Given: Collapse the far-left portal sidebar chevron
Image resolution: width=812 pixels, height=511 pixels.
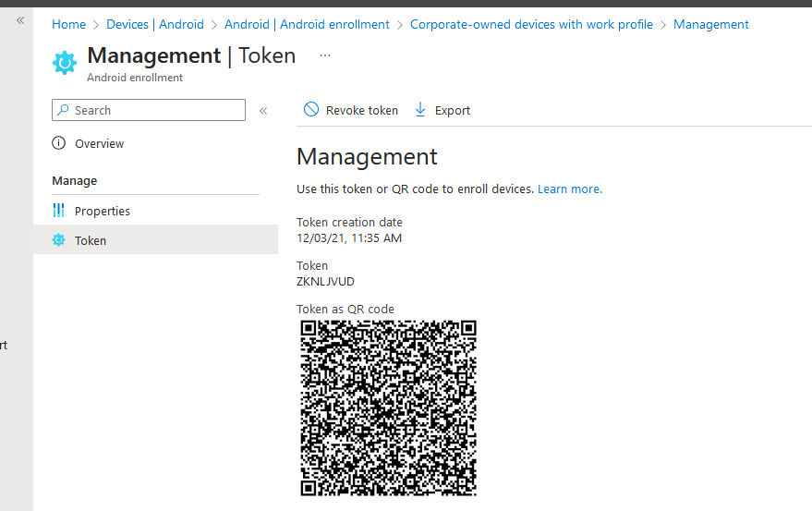Looking at the screenshot, I should click(20, 20).
